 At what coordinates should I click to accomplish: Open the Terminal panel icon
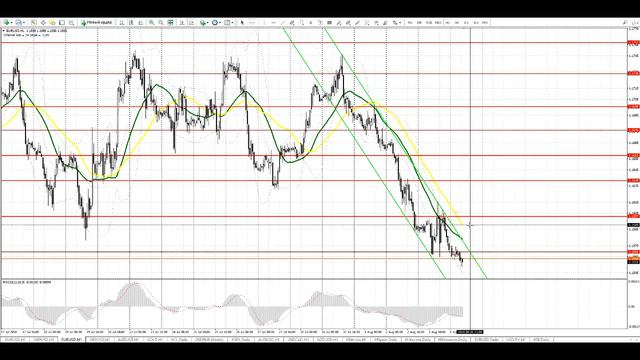coord(62,22)
